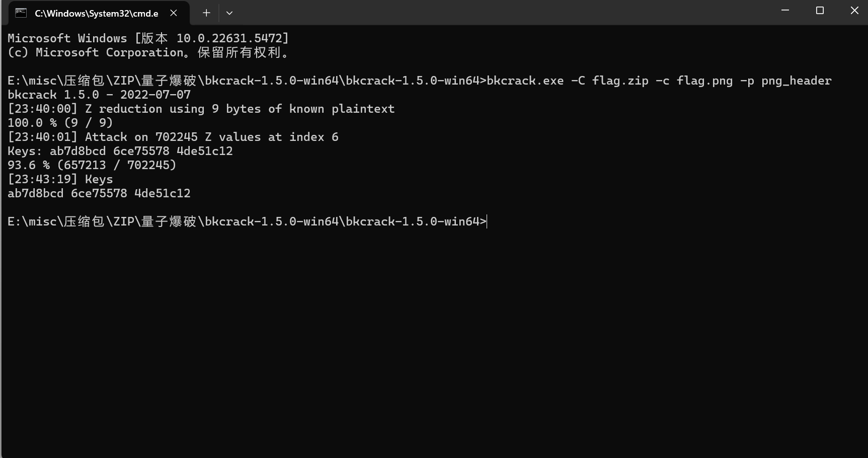The image size is (868, 458).
Task: Click the 93.6 % progress line
Action: pyautogui.click(x=92, y=165)
